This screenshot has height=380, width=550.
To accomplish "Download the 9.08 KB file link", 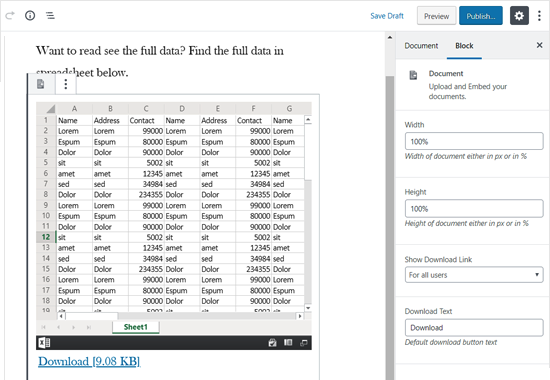I will point(89,361).
